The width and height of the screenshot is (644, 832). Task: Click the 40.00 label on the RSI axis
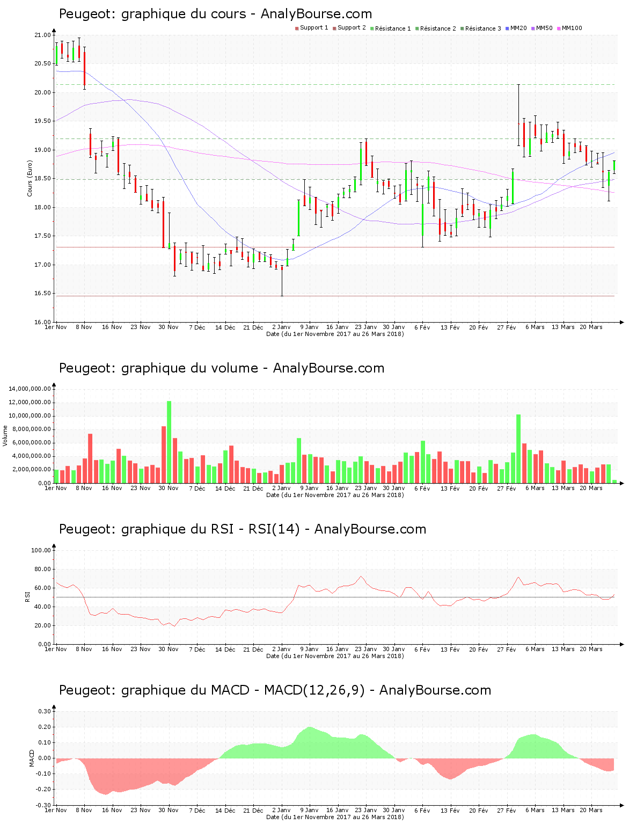point(42,607)
